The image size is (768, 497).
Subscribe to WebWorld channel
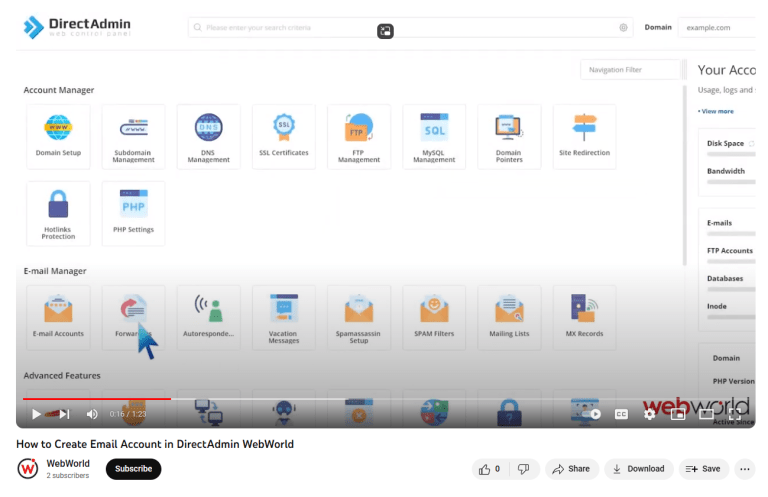(133, 469)
